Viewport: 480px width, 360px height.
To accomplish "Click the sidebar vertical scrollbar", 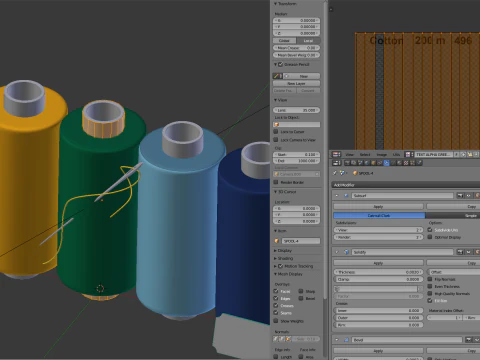I will pos(325,150).
